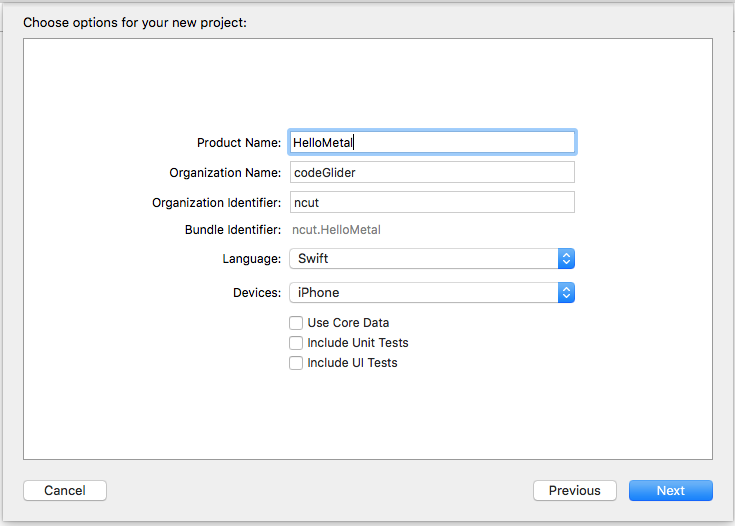Click the Organization Identifier input field
This screenshot has height=526, width=735.
click(x=432, y=202)
